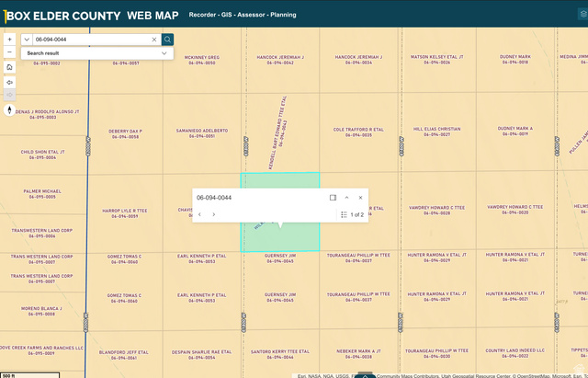Click parcel NEBEKER MARK A JT

coord(358,354)
